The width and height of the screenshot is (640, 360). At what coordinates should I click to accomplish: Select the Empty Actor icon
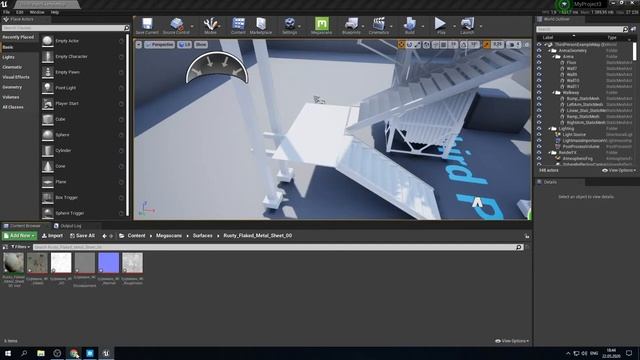coord(48,41)
